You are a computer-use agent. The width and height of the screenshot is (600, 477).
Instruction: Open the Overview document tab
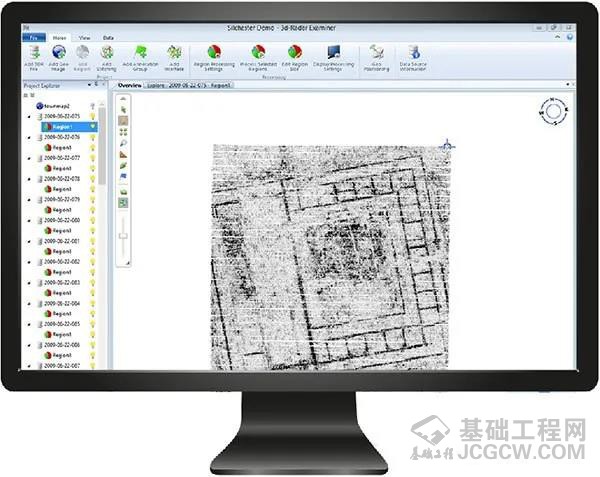click(x=130, y=86)
